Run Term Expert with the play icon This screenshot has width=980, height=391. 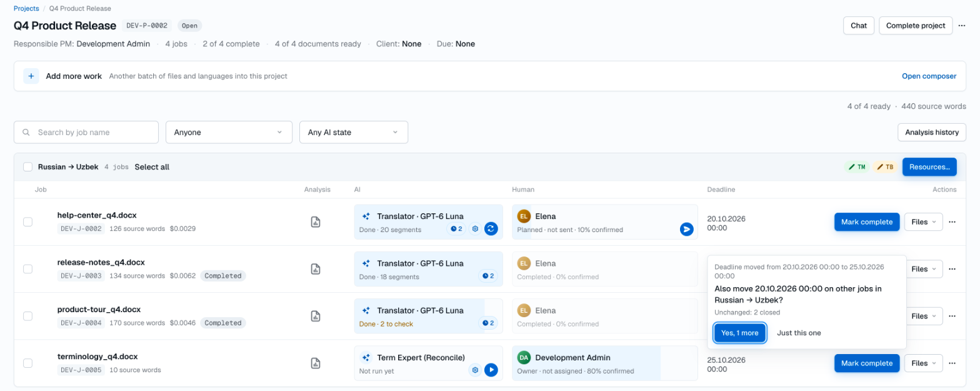pos(491,370)
